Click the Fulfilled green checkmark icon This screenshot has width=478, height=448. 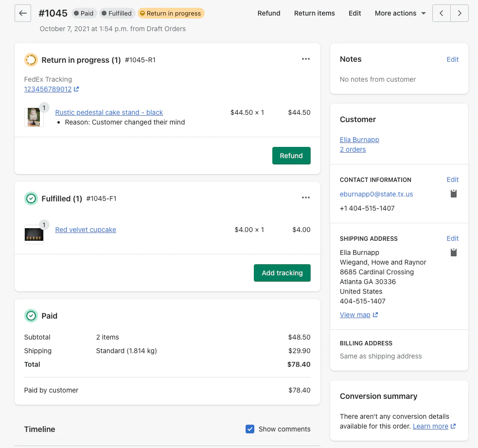[x=31, y=198]
